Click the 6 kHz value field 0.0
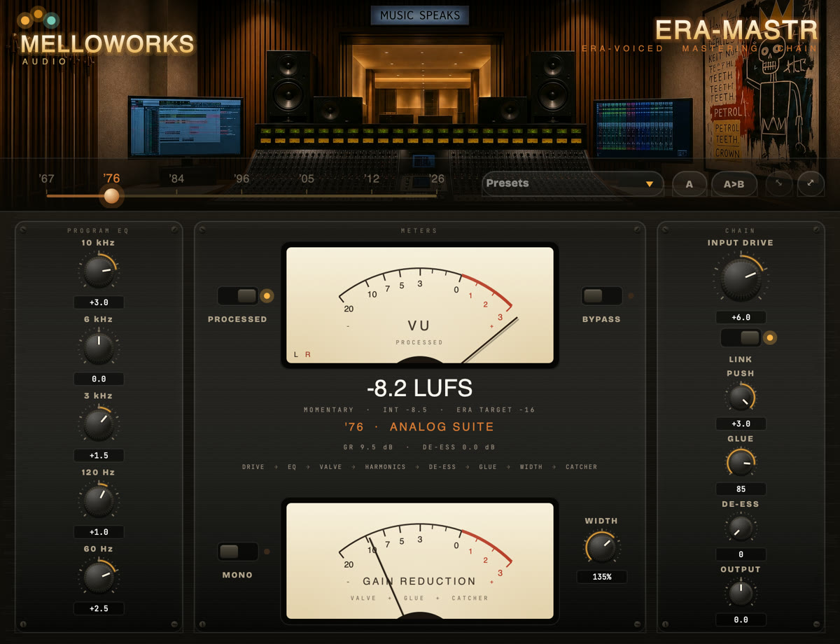 click(99, 379)
